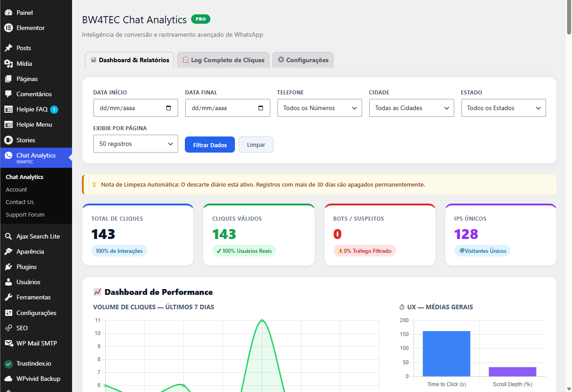Open Contact Us submenu item
The width and height of the screenshot is (572, 392).
point(20,202)
